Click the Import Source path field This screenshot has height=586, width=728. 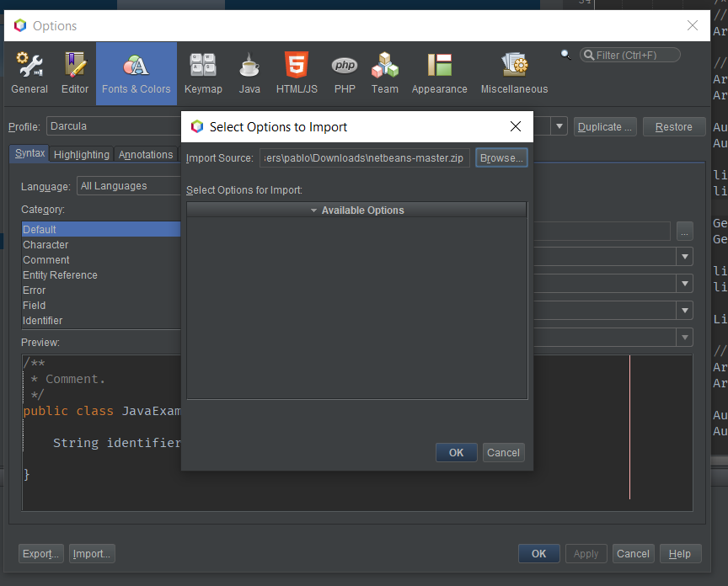364,157
